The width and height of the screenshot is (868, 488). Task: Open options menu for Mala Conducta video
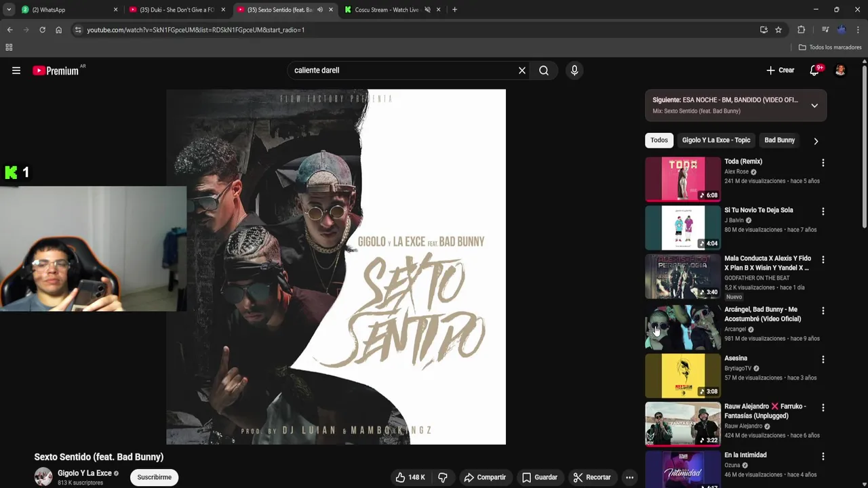tap(823, 260)
